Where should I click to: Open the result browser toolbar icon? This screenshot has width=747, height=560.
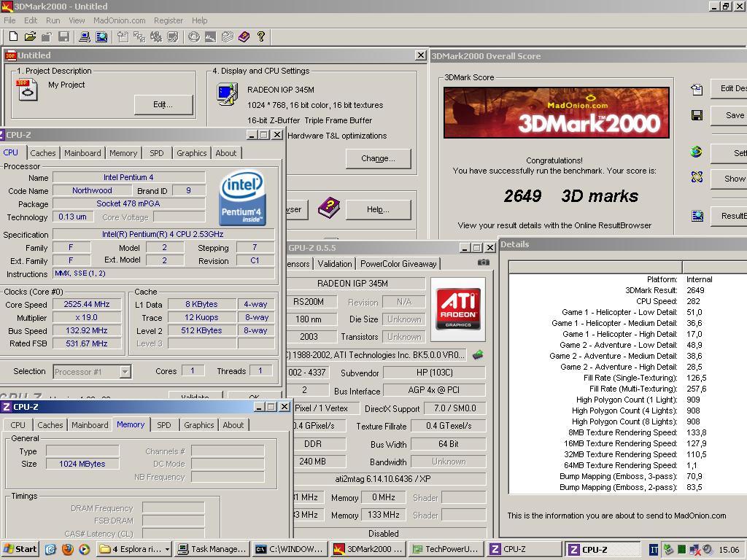click(x=101, y=36)
